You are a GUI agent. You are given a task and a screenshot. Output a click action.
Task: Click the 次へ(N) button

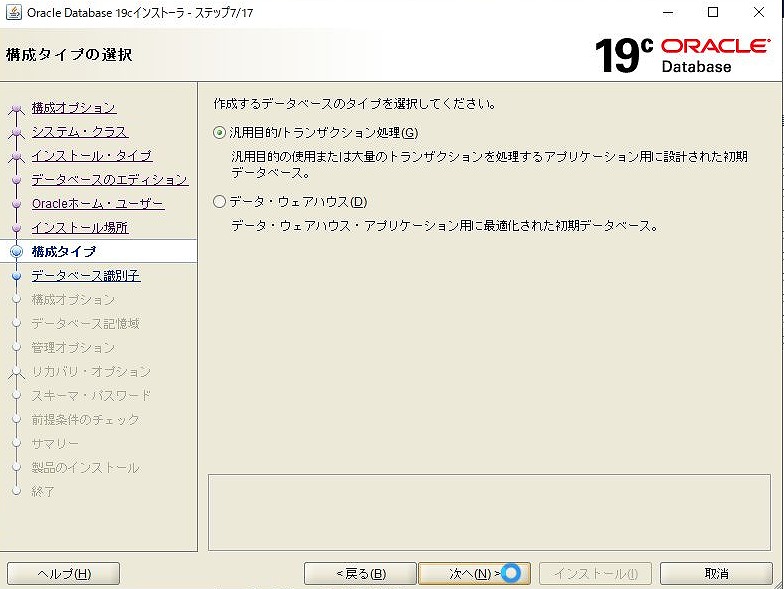click(474, 574)
